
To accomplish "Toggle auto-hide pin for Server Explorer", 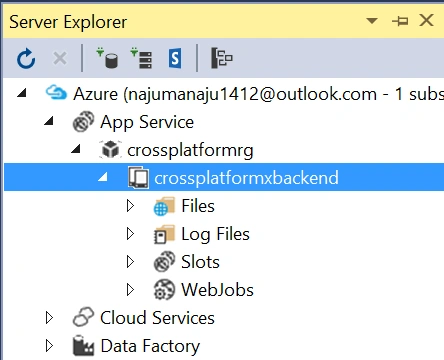I will (400, 21).
